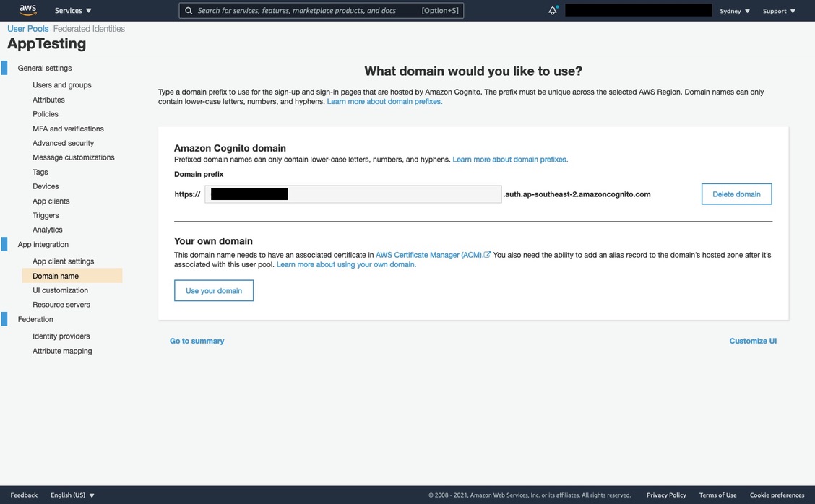This screenshot has width=815, height=504.
Task: Open the Support dropdown menu
Action: click(x=779, y=11)
